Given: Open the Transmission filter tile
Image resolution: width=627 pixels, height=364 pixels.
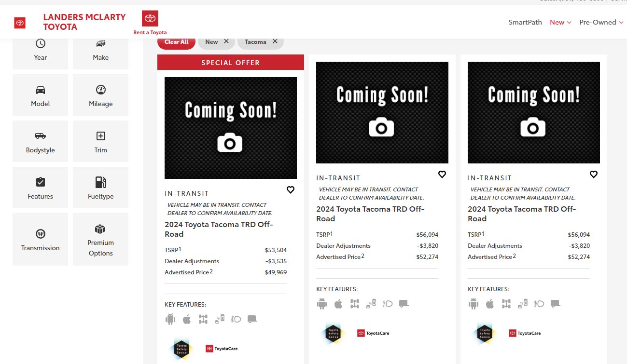Looking at the screenshot, I should point(40,239).
